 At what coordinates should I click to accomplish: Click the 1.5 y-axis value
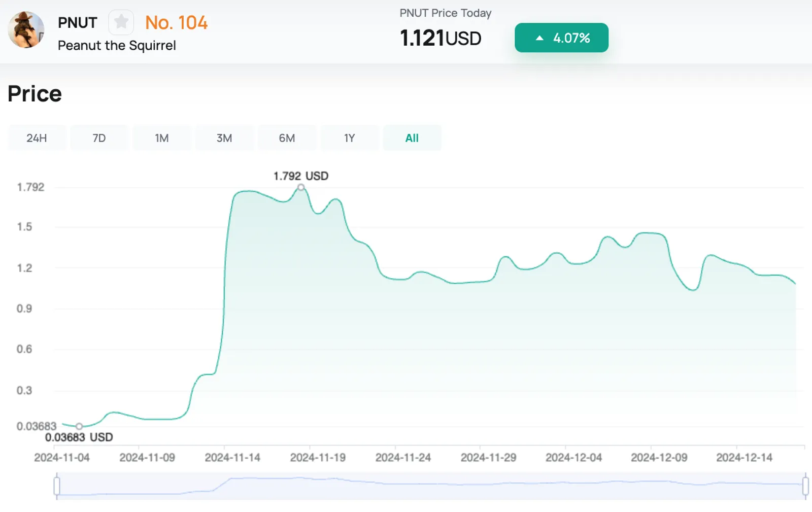24,227
